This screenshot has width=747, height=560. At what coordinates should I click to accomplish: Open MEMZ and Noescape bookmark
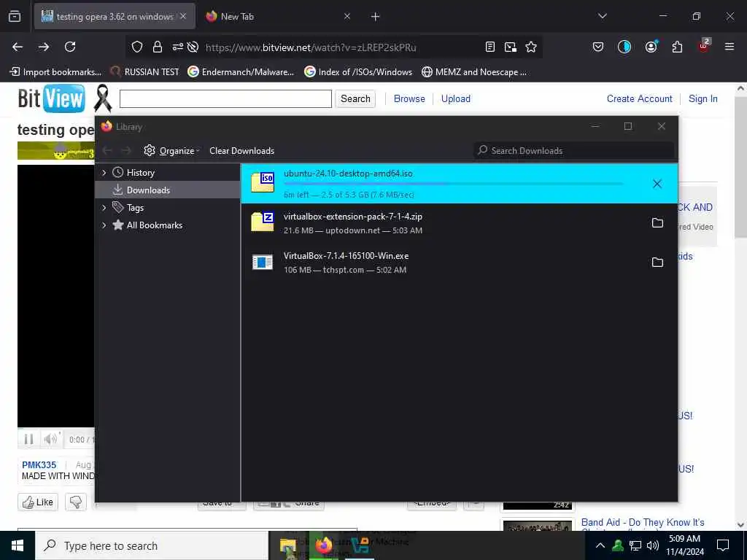[474, 72]
